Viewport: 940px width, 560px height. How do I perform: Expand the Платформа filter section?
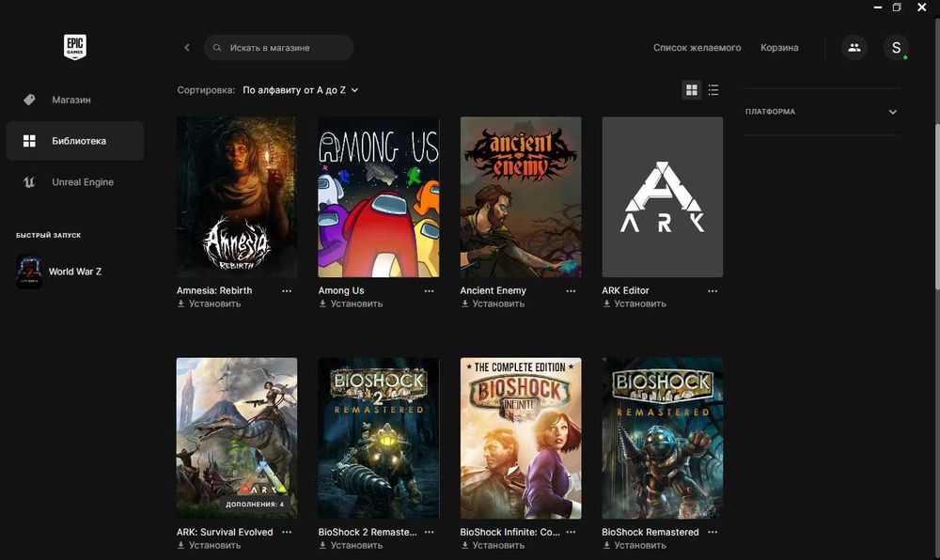(x=822, y=112)
